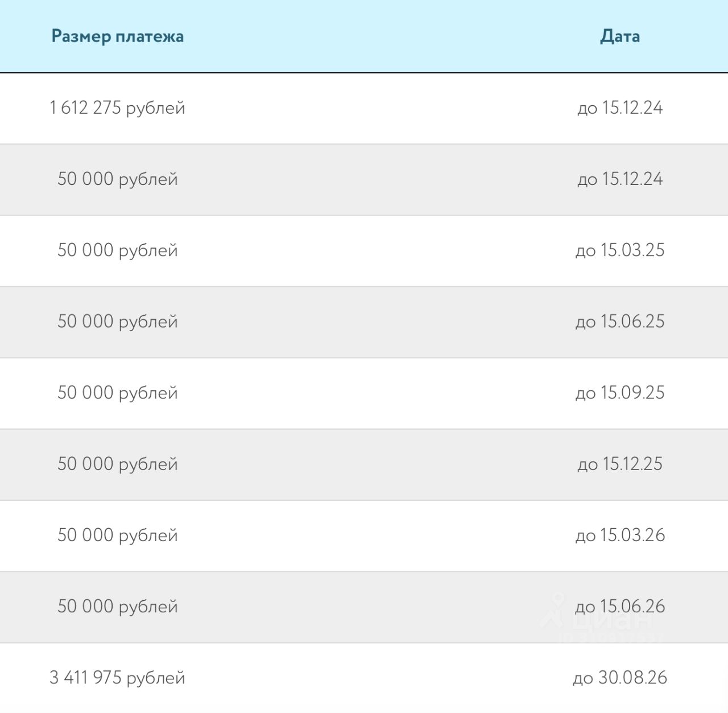Click the date до 15.06.25
Image resolution: width=728 pixels, height=713 pixels.
point(620,322)
